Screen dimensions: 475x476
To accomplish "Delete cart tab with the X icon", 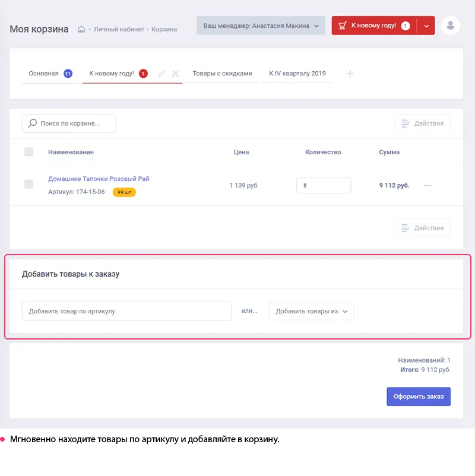I will click(x=175, y=74).
